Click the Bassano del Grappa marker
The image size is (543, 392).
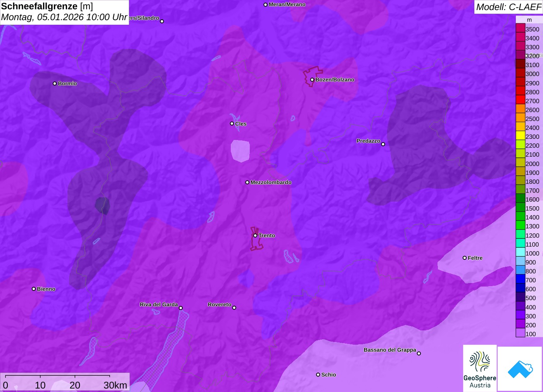[419, 353]
